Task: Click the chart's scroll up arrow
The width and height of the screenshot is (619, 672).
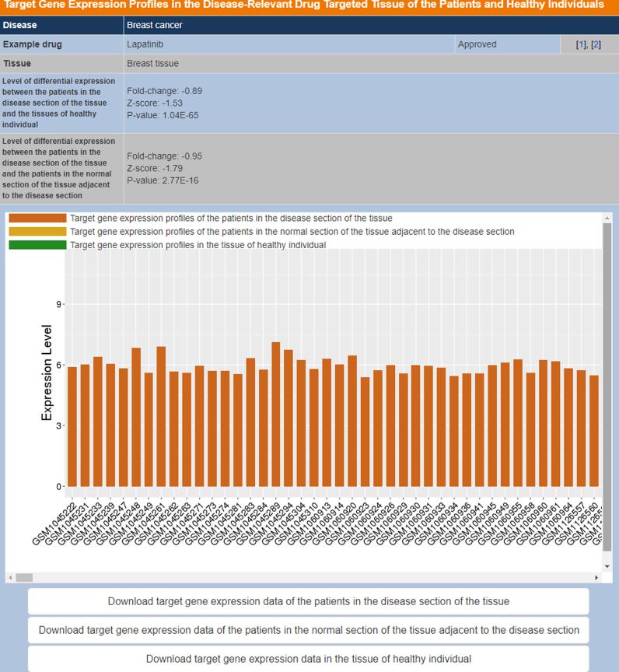Action: (607, 219)
